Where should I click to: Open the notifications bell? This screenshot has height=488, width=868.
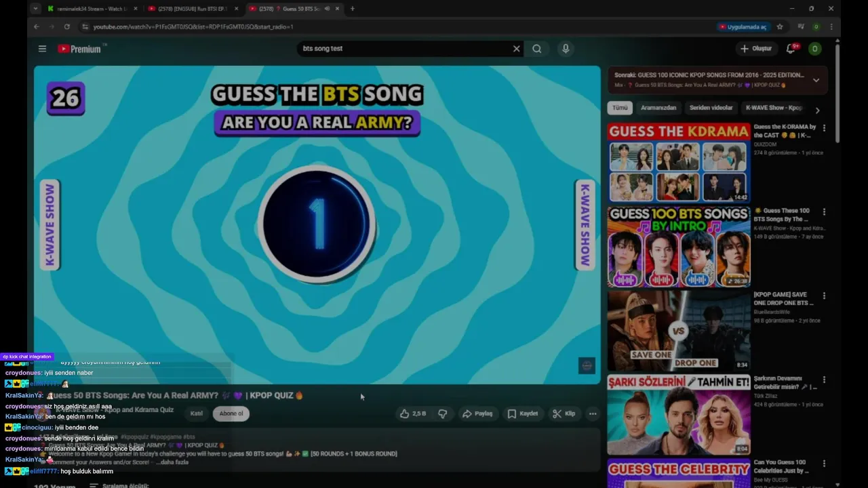point(791,49)
